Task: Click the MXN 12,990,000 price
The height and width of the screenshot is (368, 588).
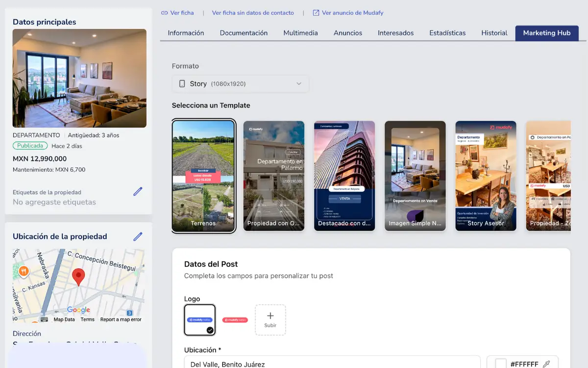Action: (x=40, y=159)
